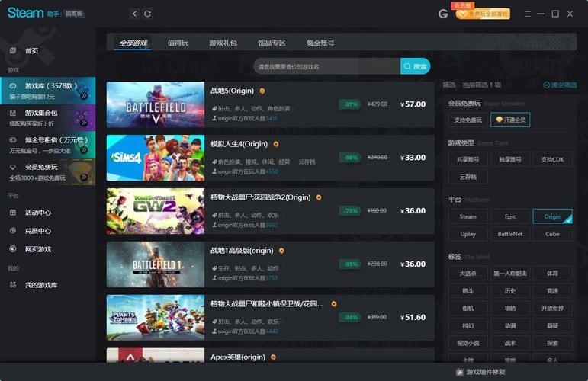Switch to 氪金账号 tab
Viewport: 588px width, 381px height.
(x=320, y=43)
